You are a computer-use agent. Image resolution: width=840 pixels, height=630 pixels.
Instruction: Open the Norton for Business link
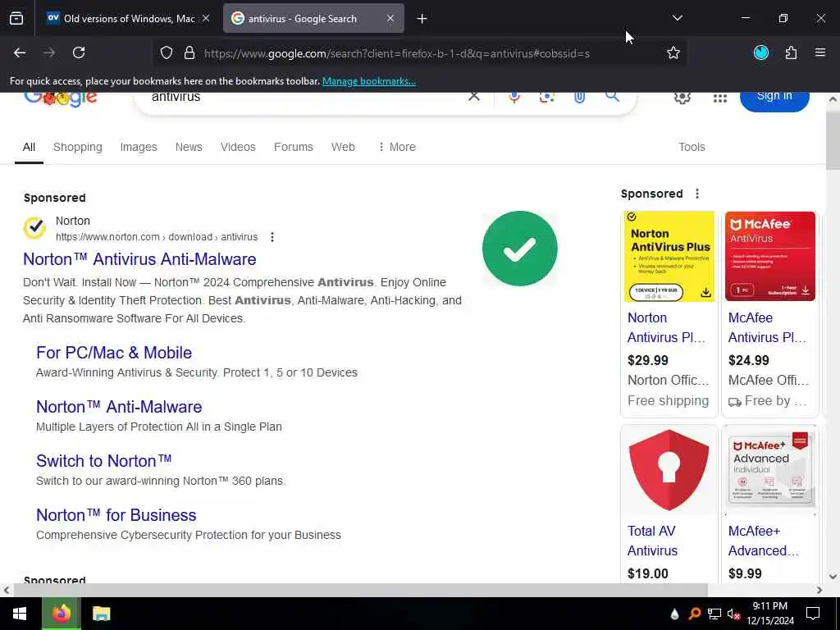coord(116,515)
